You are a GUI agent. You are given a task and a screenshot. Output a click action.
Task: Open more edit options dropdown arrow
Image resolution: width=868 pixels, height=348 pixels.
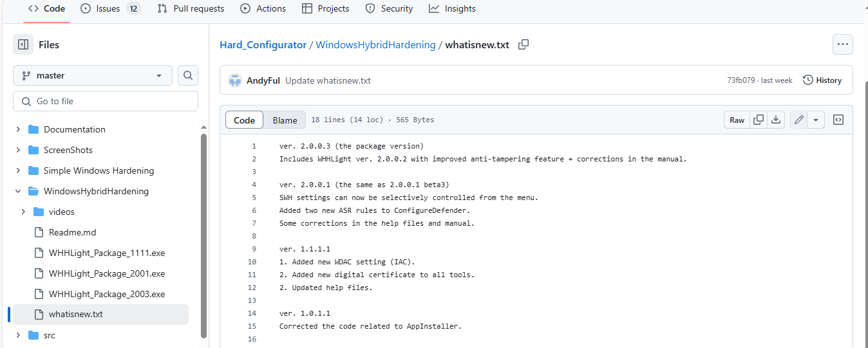[x=816, y=120]
